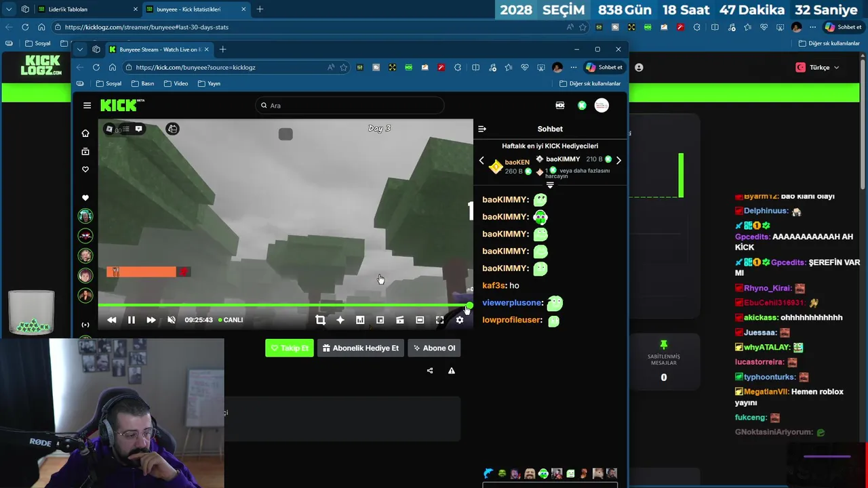Click the baoKEN top gifter entry
Screen dimensions: 868x488
[x=512, y=166]
